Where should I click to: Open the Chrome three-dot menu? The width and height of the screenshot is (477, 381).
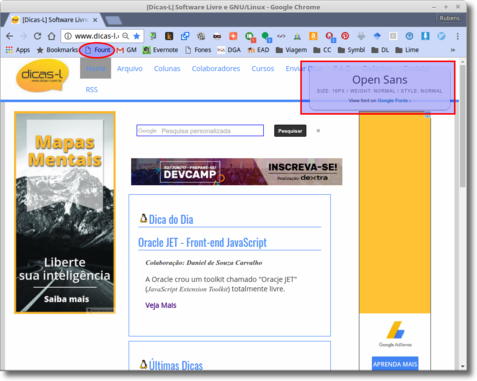(x=458, y=36)
